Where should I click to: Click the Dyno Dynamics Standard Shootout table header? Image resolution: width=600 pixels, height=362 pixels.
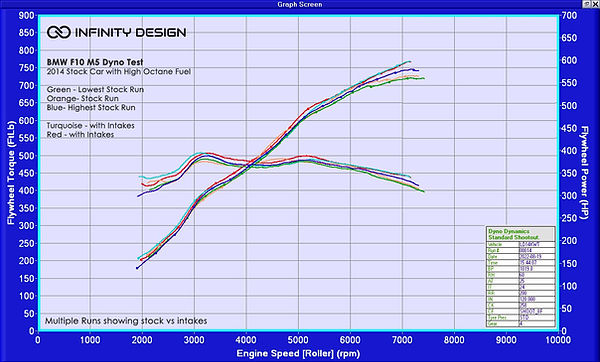(x=520, y=234)
